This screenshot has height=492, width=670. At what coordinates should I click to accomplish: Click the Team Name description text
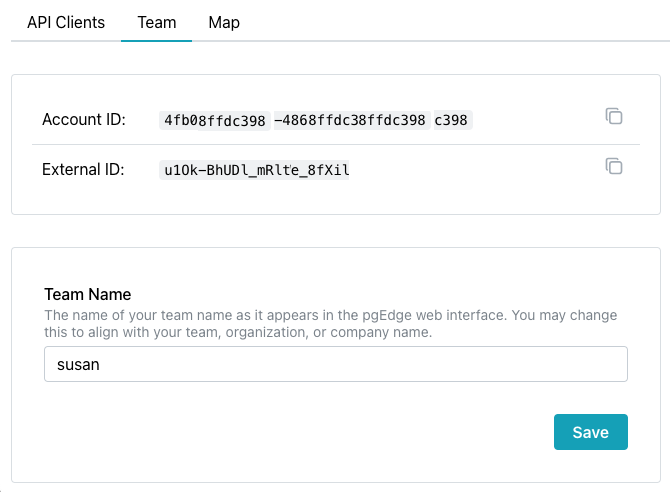pos(330,323)
